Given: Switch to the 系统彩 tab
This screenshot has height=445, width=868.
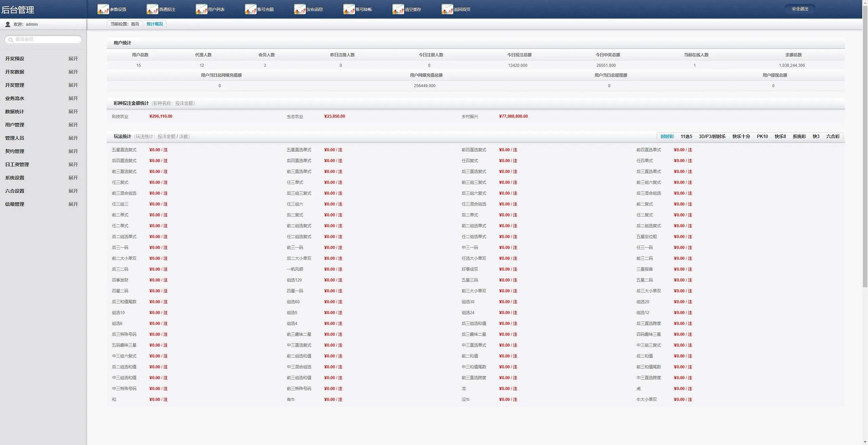Looking at the screenshot, I should click(x=799, y=136).
